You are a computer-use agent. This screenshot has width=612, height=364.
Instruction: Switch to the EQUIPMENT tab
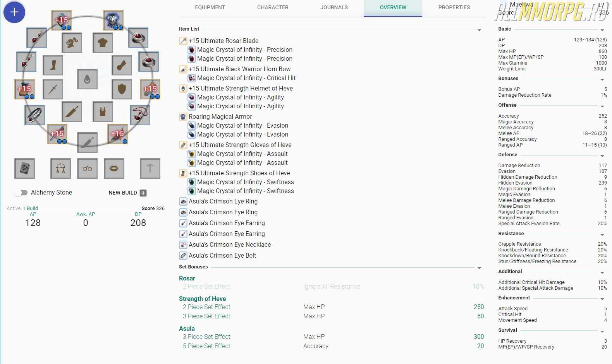coord(210,8)
